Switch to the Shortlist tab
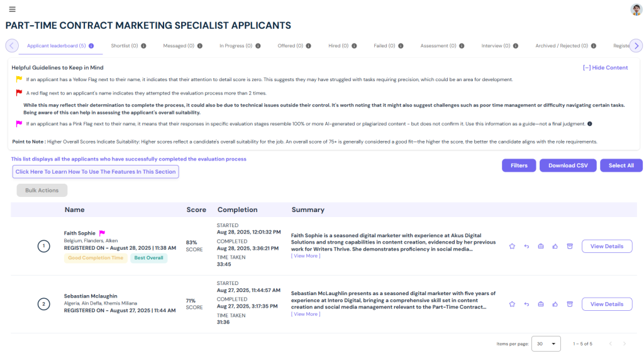 tap(125, 46)
